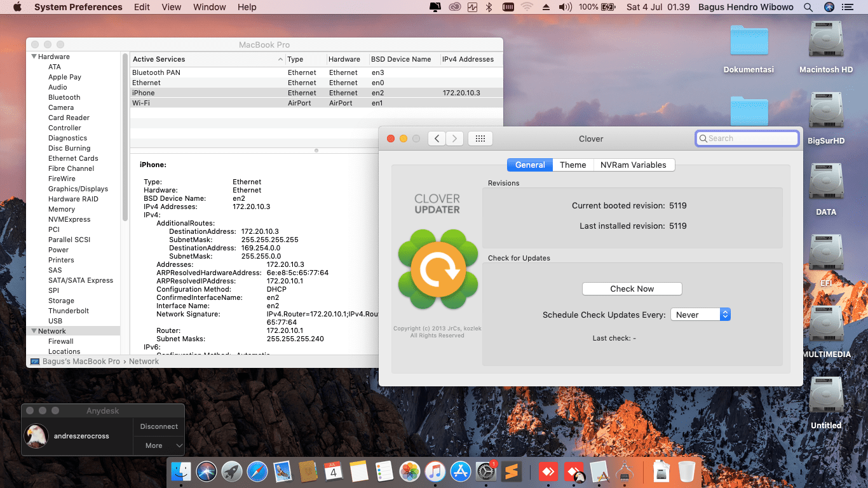Select the General tab in Clover
The height and width of the screenshot is (488, 868).
coord(530,165)
